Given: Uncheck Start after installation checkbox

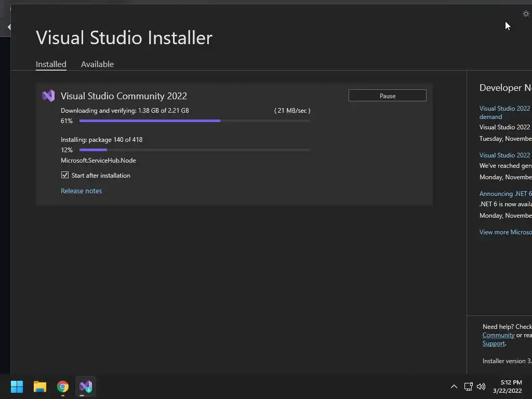Looking at the screenshot, I should [x=65, y=175].
